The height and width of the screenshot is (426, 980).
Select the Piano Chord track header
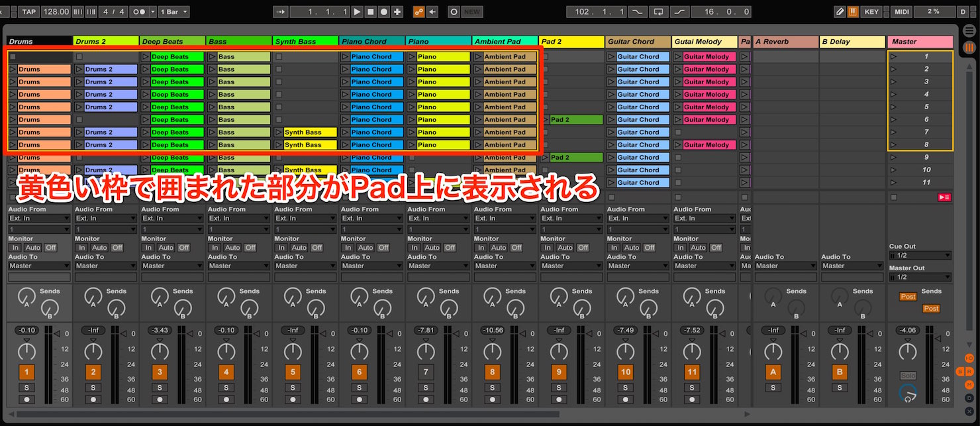tap(371, 41)
